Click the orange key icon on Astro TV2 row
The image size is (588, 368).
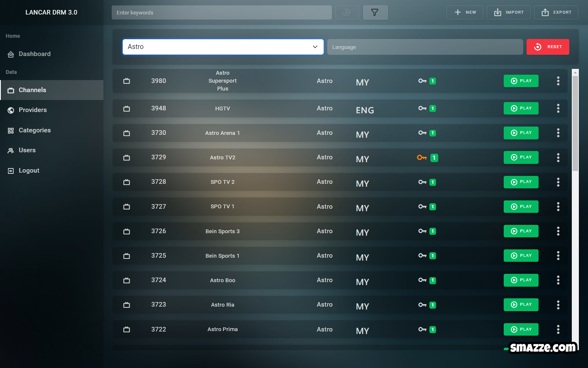(x=422, y=157)
